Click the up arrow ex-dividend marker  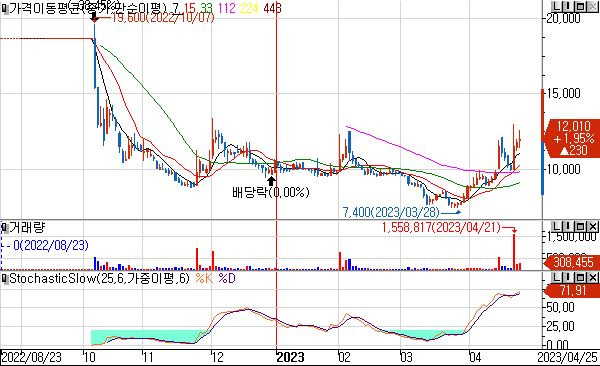pos(271,181)
